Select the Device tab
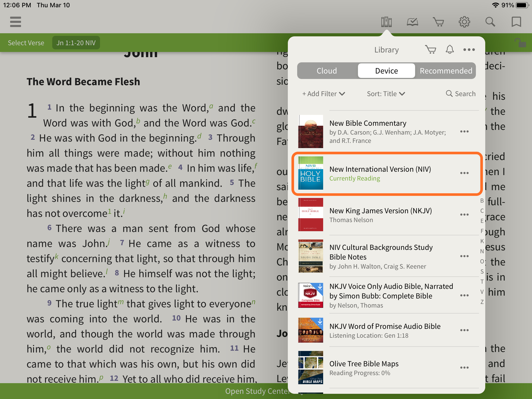The image size is (532, 399). click(x=386, y=71)
